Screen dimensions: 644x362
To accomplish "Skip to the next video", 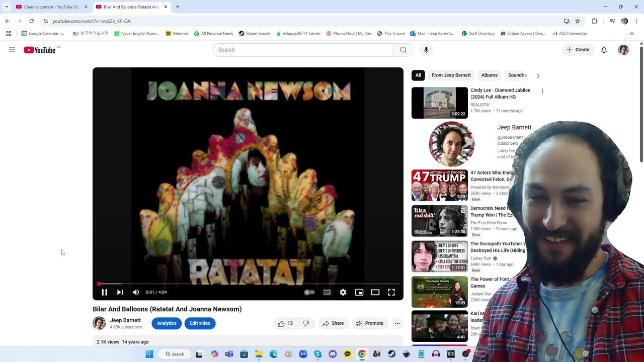I will tap(120, 292).
